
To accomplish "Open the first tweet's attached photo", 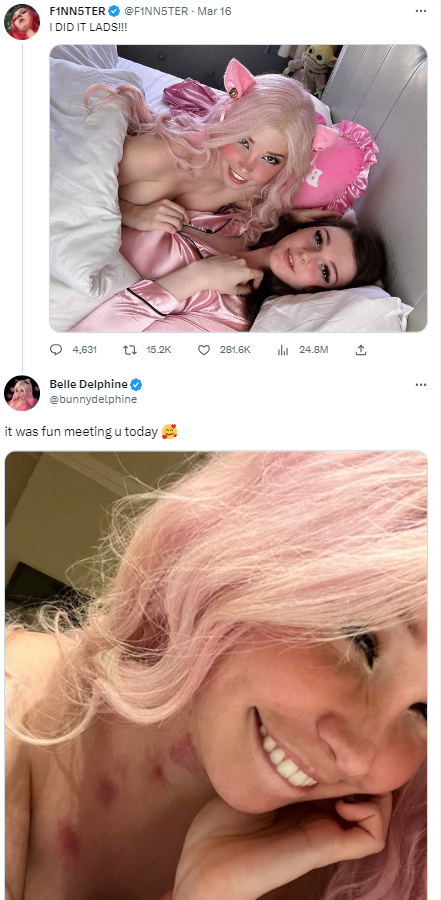I will point(238,188).
